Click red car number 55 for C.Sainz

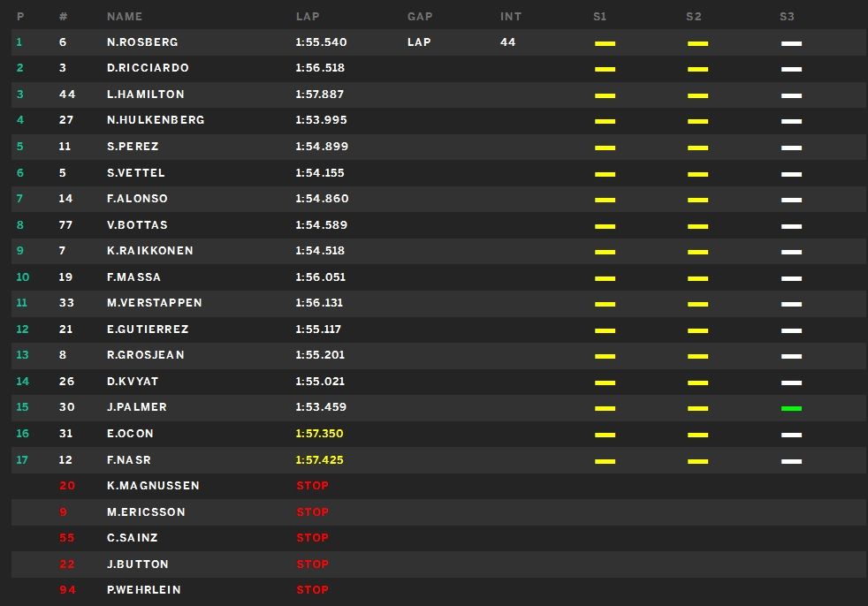click(x=66, y=538)
